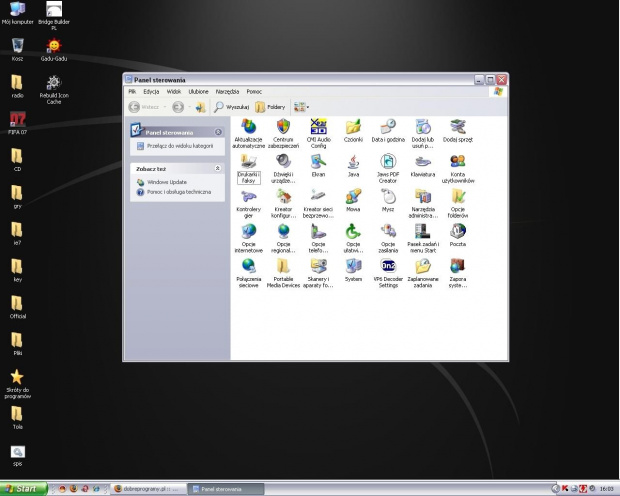Select Drukarki i faksy icon
This screenshot has height=496, width=620.
tap(248, 168)
